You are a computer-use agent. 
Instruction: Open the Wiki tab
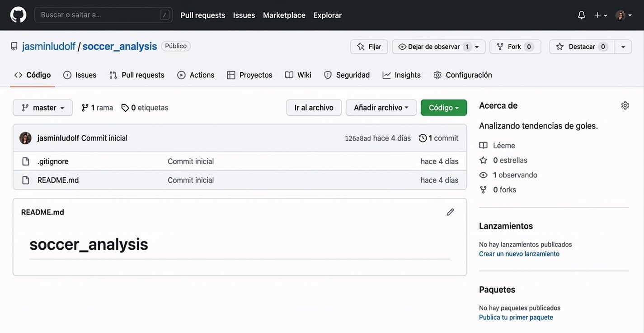[298, 75]
